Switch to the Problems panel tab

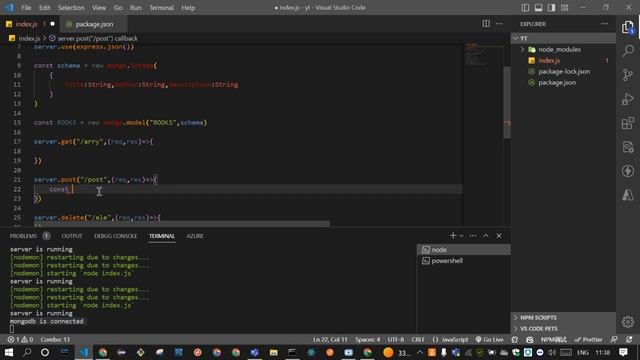click(x=29, y=236)
